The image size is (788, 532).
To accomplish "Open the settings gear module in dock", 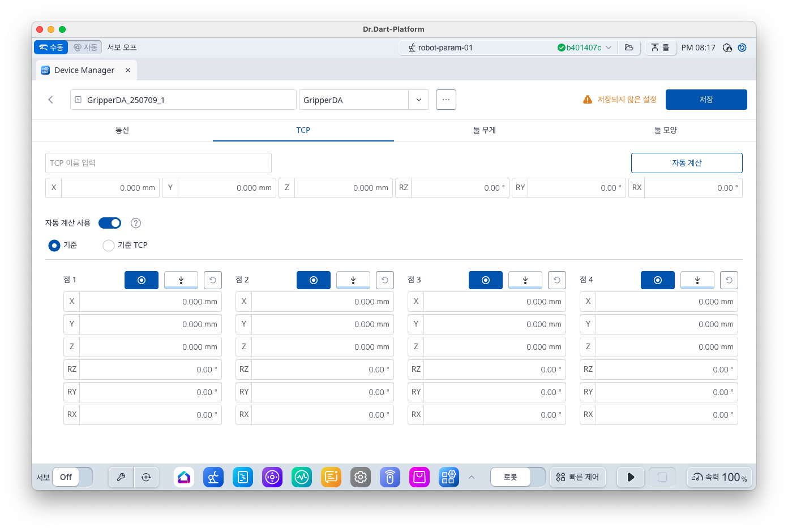I will pyautogui.click(x=361, y=477).
